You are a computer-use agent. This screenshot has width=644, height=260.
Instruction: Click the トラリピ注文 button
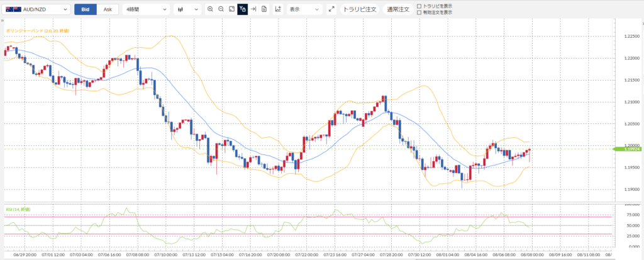click(360, 9)
